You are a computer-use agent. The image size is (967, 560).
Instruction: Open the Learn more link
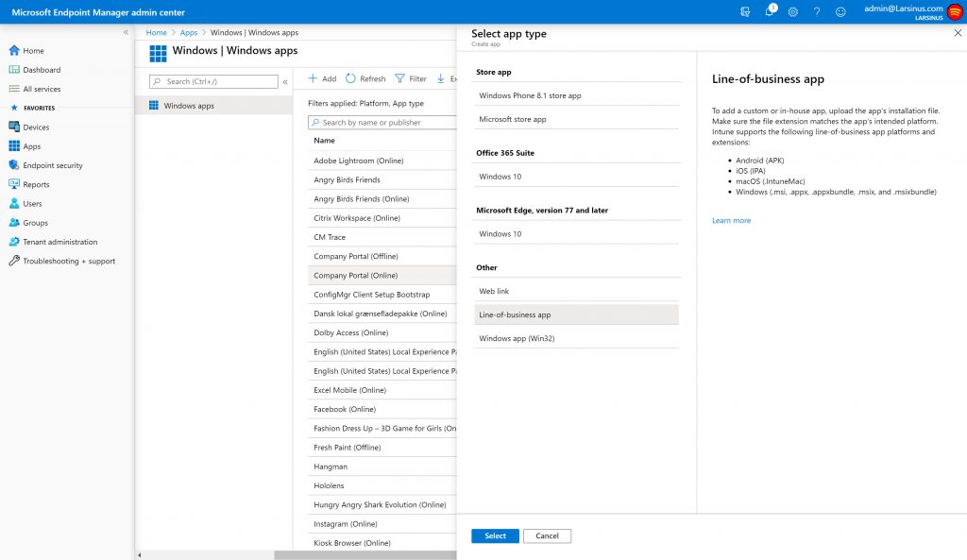point(732,220)
